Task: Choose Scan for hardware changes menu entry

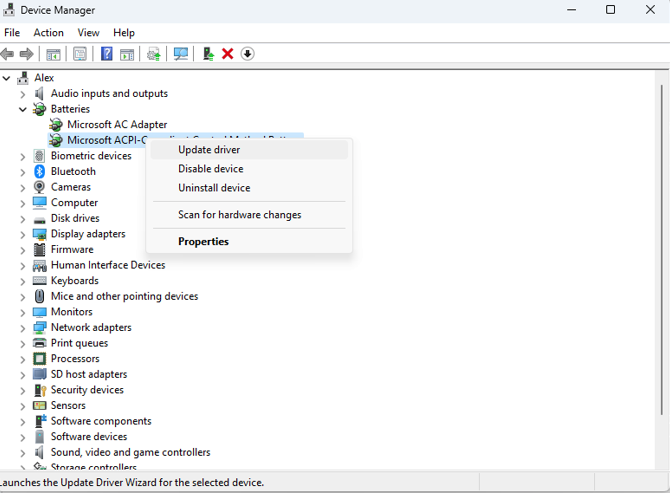Action: [249, 215]
